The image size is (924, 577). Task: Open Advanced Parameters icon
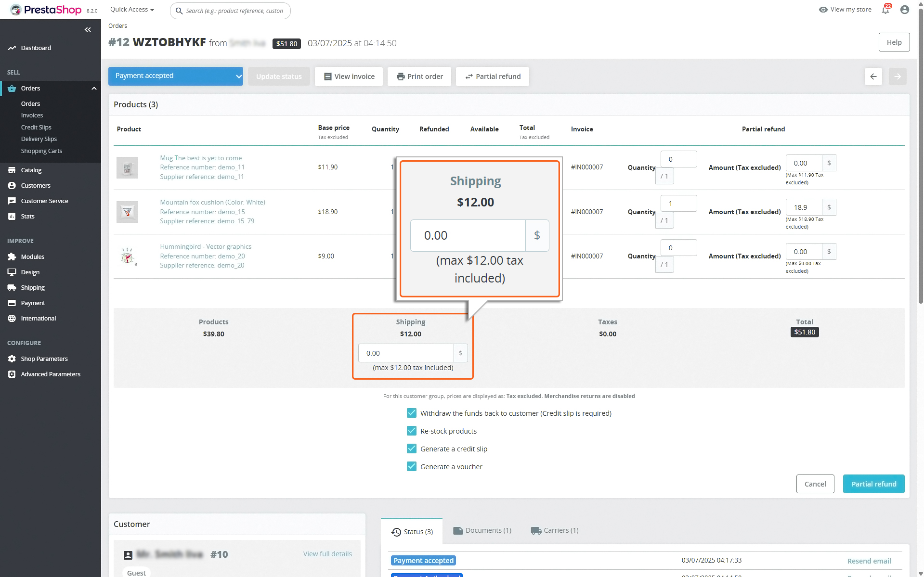[12, 374]
